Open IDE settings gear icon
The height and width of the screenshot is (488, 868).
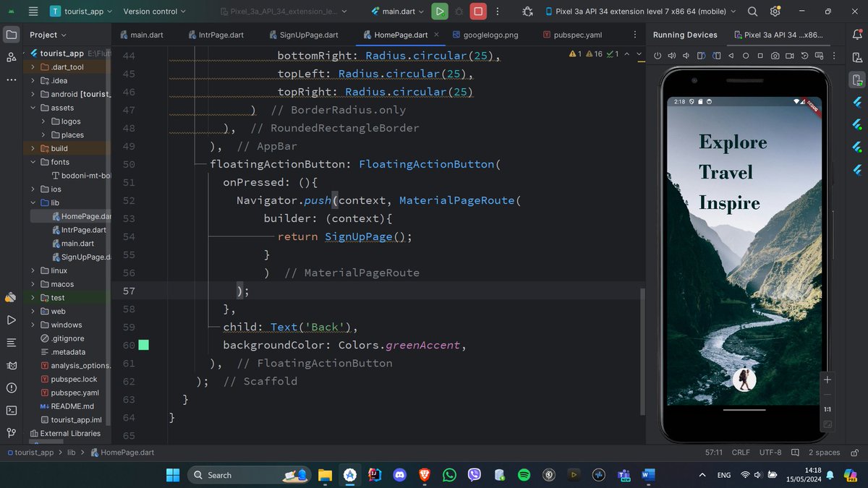pyautogui.click(x=775, y=11)
